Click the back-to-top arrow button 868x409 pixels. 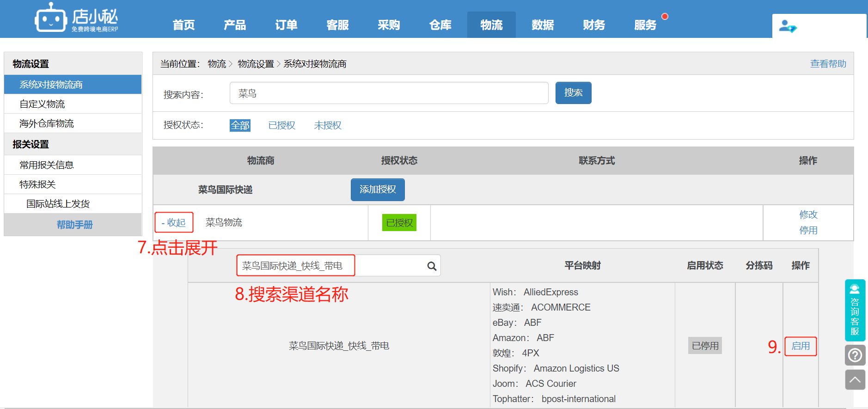[855, 380]
